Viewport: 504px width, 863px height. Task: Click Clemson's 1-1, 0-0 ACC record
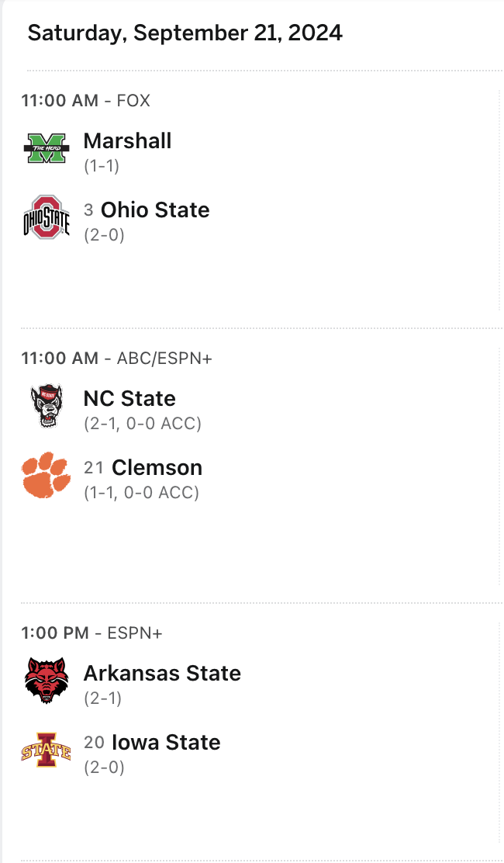(141, 492)
